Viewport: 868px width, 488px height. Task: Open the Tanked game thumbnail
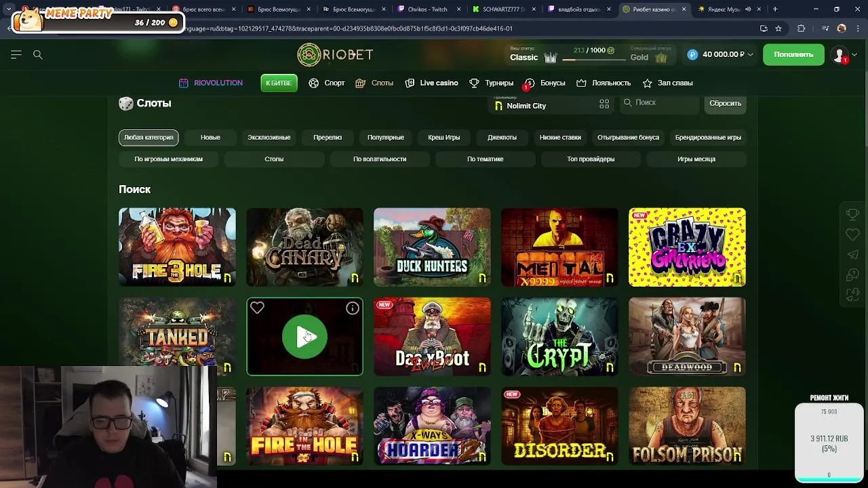point(177,336)
